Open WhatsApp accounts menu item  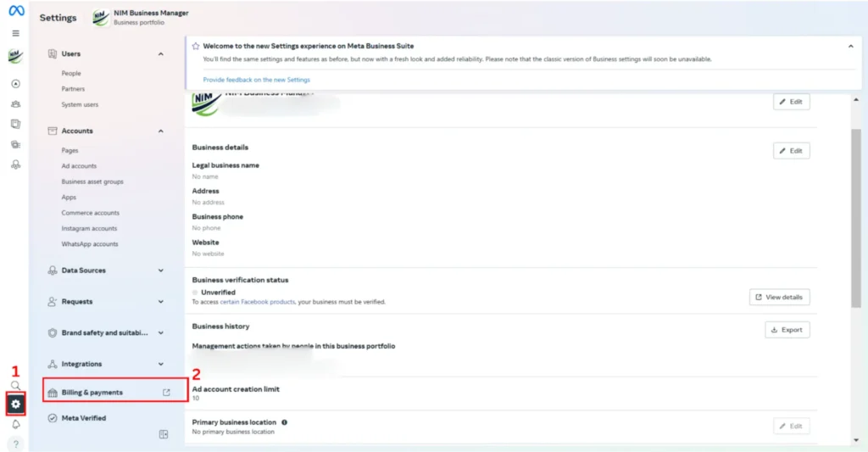90,244
